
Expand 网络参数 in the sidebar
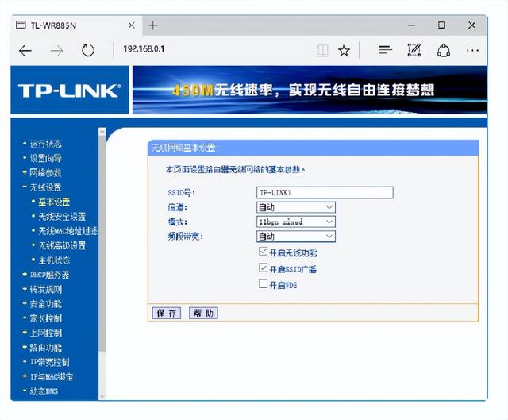(x=45, y=173)
